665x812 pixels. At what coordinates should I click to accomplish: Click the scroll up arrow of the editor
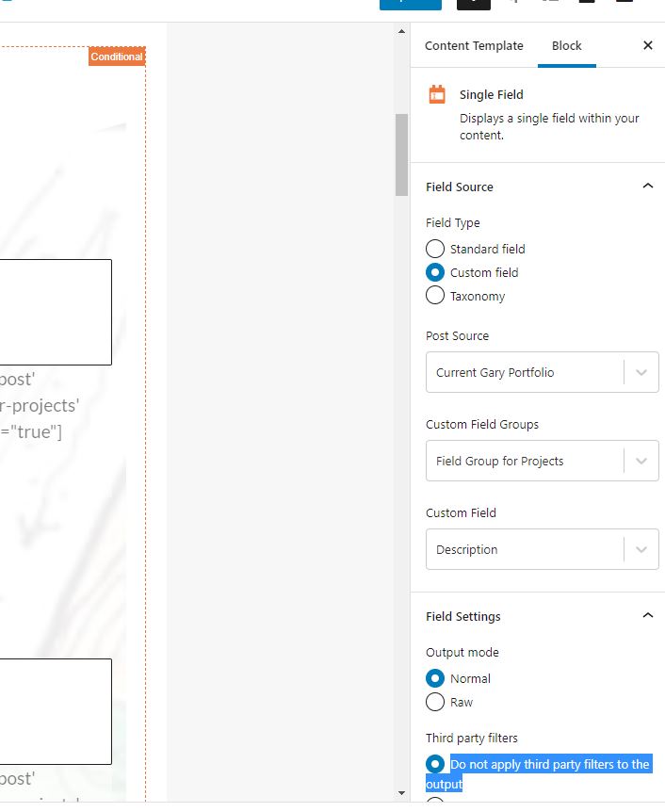click(401, 32)
